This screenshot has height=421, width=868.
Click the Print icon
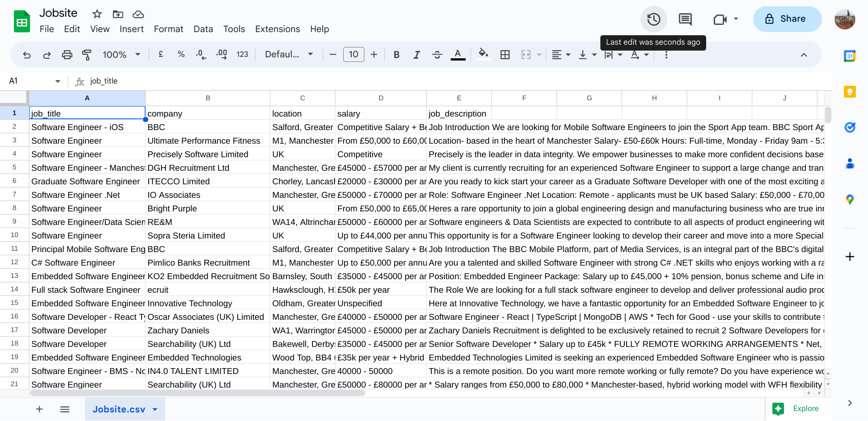point(67,55)
